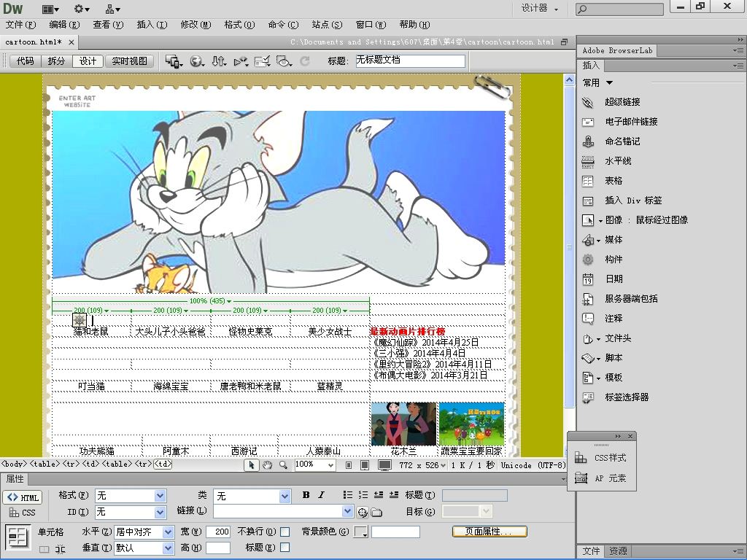The width and height of the screenshot is (747, 560).
Task: Switch to Code view button
Action: [26, 61]
